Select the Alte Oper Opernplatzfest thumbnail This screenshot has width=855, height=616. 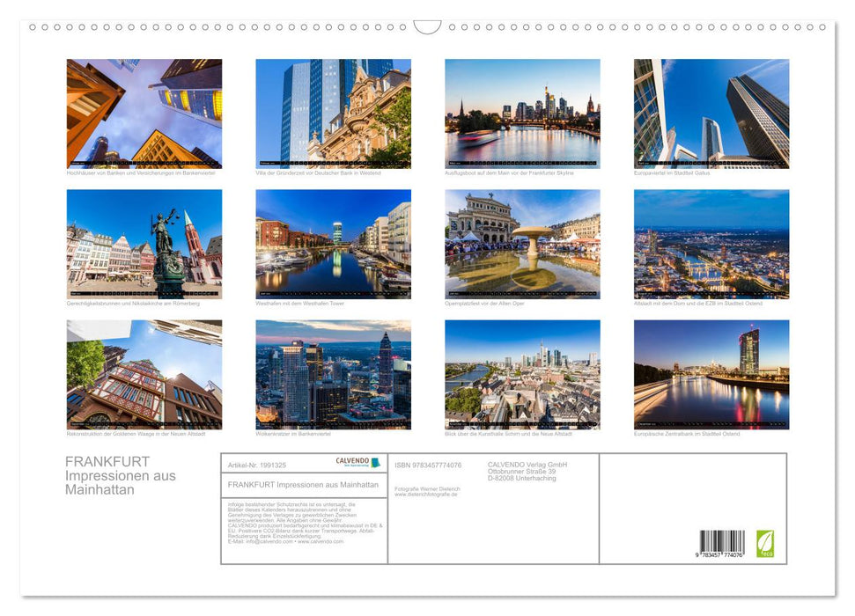click(522, 243)
